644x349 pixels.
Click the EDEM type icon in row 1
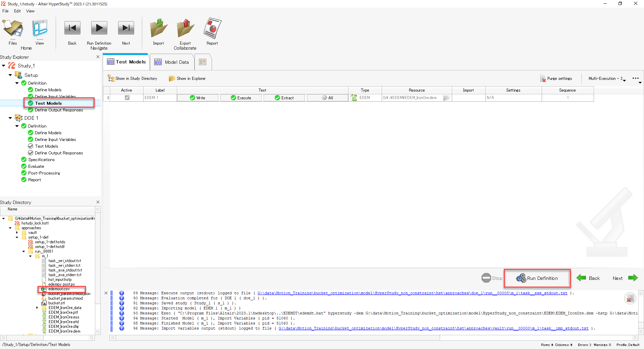(354, 98)
